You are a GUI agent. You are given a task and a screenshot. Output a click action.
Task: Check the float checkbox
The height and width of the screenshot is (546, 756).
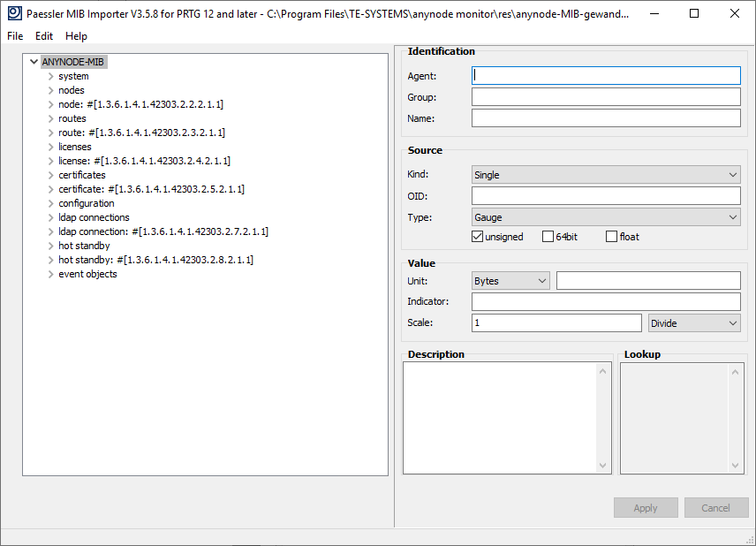pyautogui.click(x=609, y=236)
